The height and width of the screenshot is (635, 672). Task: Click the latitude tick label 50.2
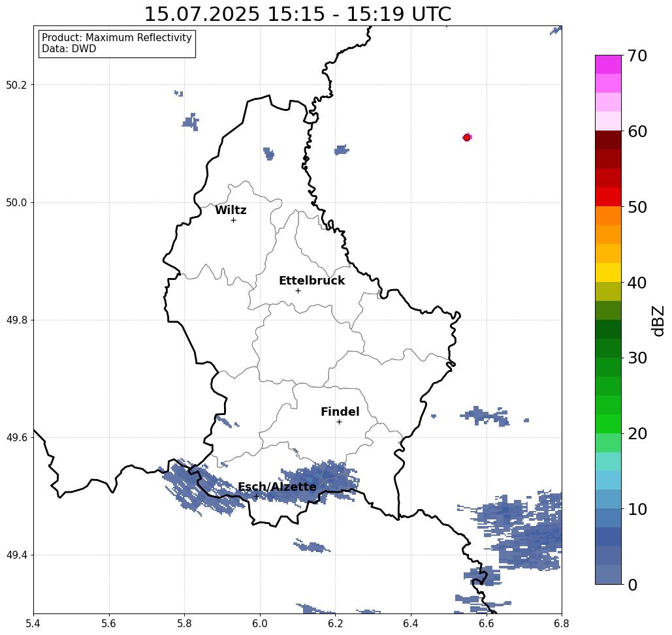pyautogui.click(x=16, y=85)
